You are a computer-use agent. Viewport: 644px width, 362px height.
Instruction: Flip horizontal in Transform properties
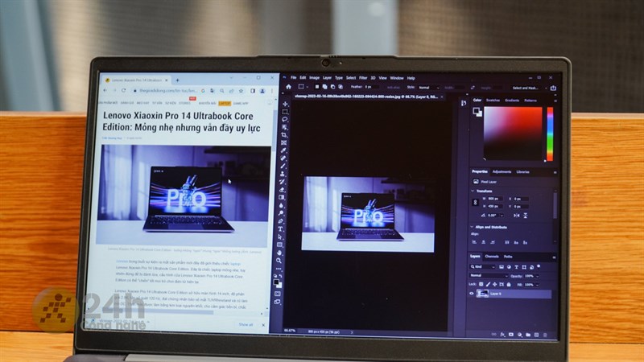click(x=517, y=215)
